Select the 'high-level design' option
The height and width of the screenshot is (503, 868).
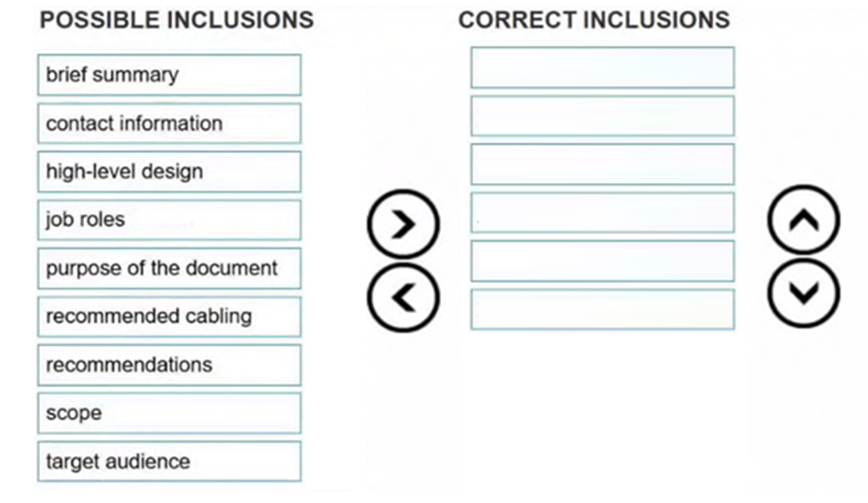[169, 172]
